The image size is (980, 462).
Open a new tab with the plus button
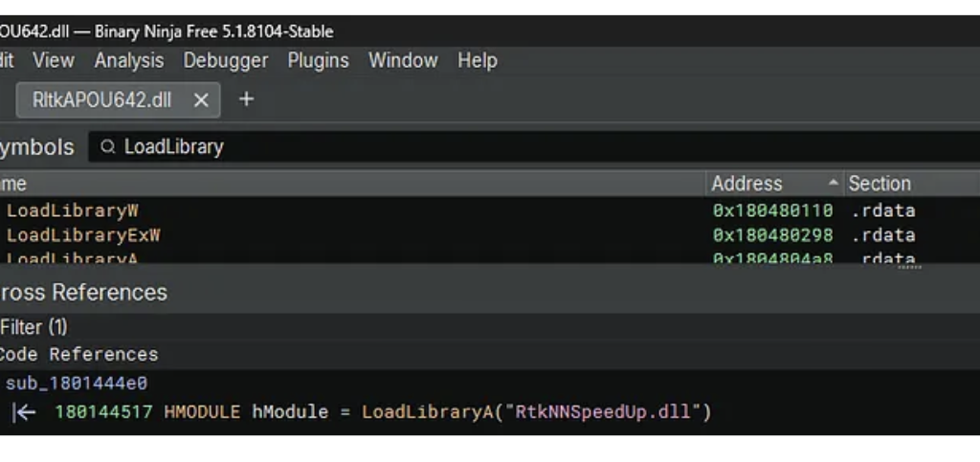[246, 99]
